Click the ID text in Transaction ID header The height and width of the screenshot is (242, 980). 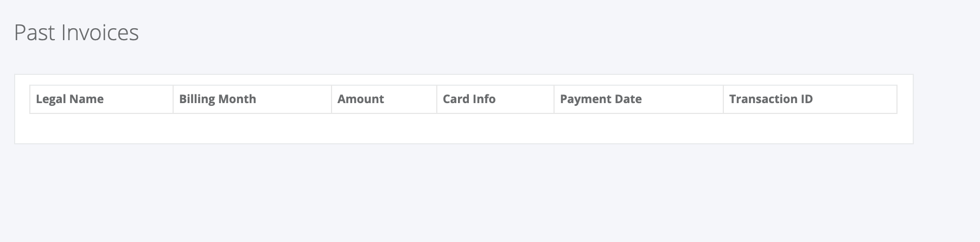click(806, 99)
